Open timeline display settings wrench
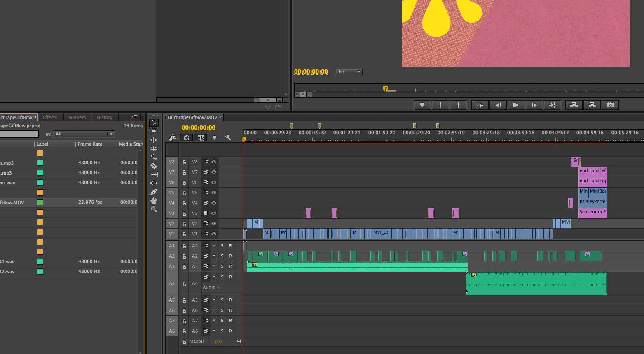Viewport: 644px width, 354px height. coord(228,138)
